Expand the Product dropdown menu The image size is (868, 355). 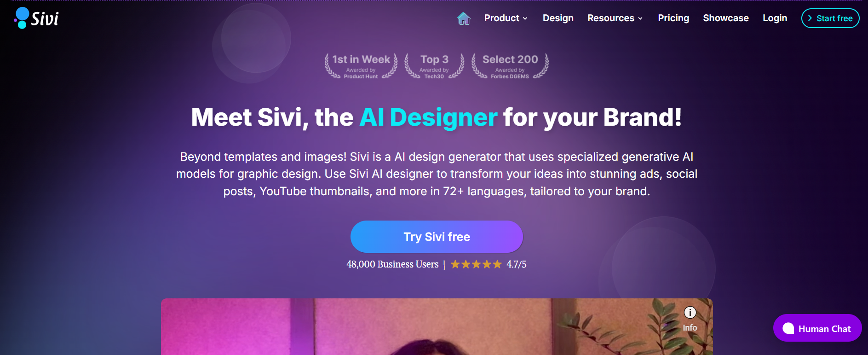(506, 18)
